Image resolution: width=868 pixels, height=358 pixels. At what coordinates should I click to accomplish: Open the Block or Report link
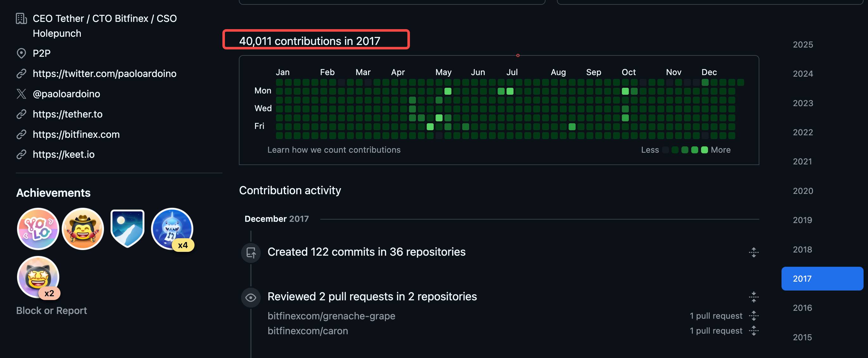tap(51, 310)
